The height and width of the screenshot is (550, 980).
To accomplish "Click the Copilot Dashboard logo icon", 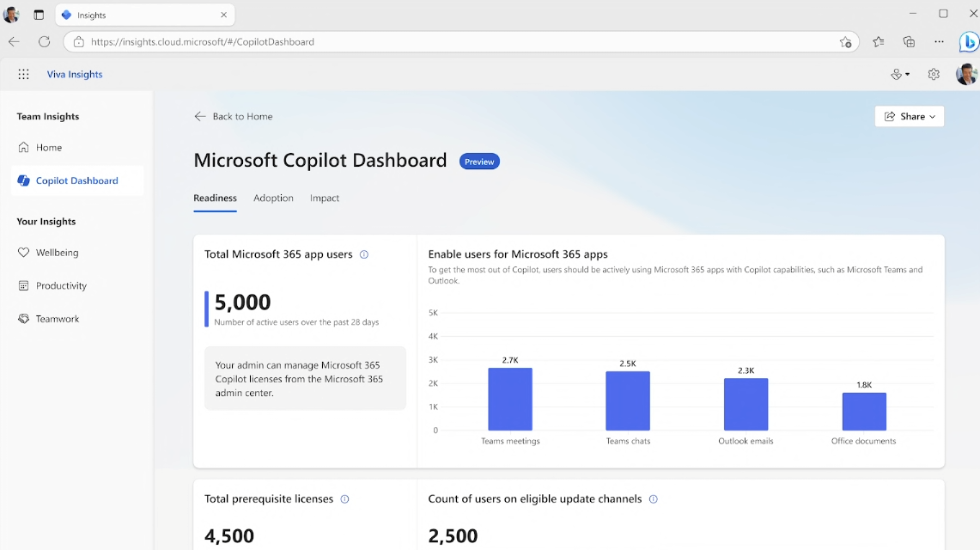I will (24, 180).
